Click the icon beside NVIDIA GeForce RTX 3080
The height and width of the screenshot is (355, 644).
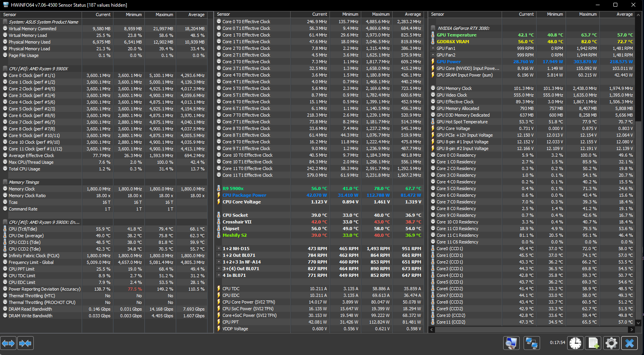[433, 28]
